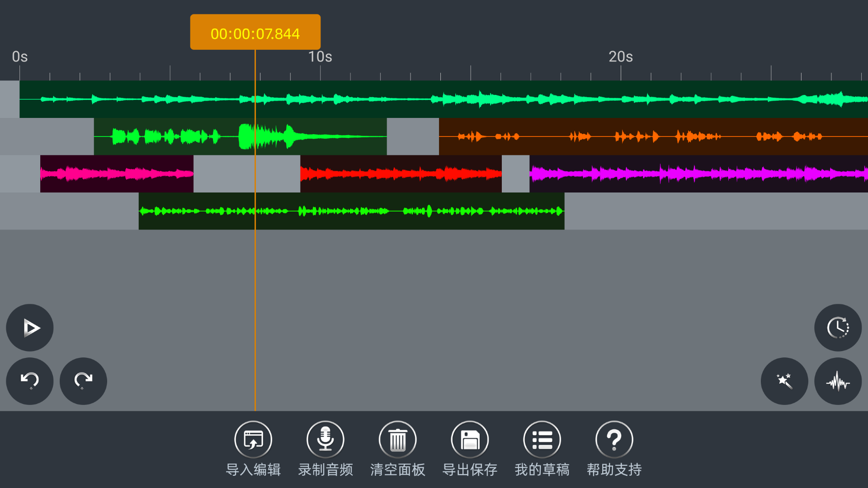The width and height of the screenshot is (868, 488).
Task: Open 我的草稿 drafts list
Action: [542, 440]
